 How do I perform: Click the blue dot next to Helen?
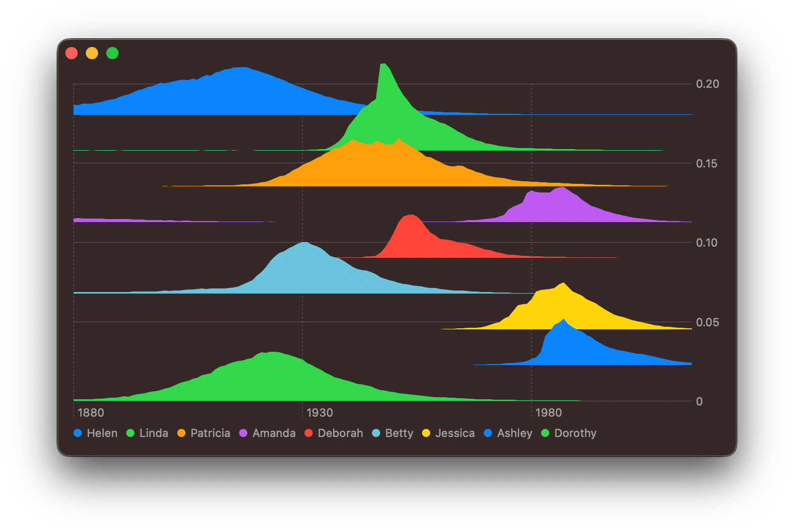coord(77,433)
